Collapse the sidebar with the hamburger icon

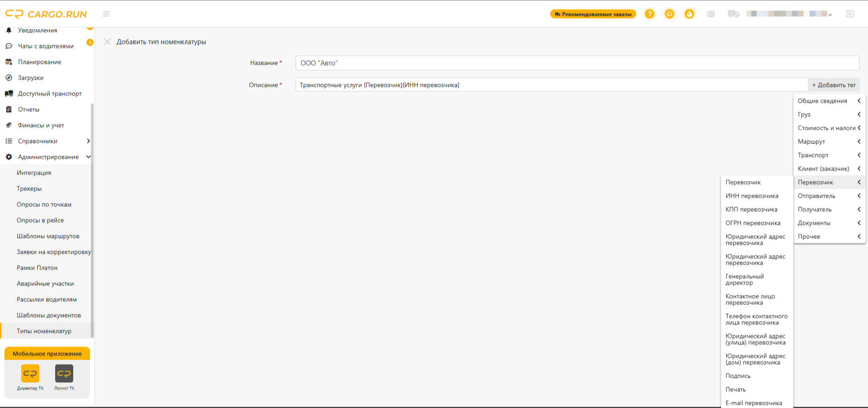pos(106,14)
